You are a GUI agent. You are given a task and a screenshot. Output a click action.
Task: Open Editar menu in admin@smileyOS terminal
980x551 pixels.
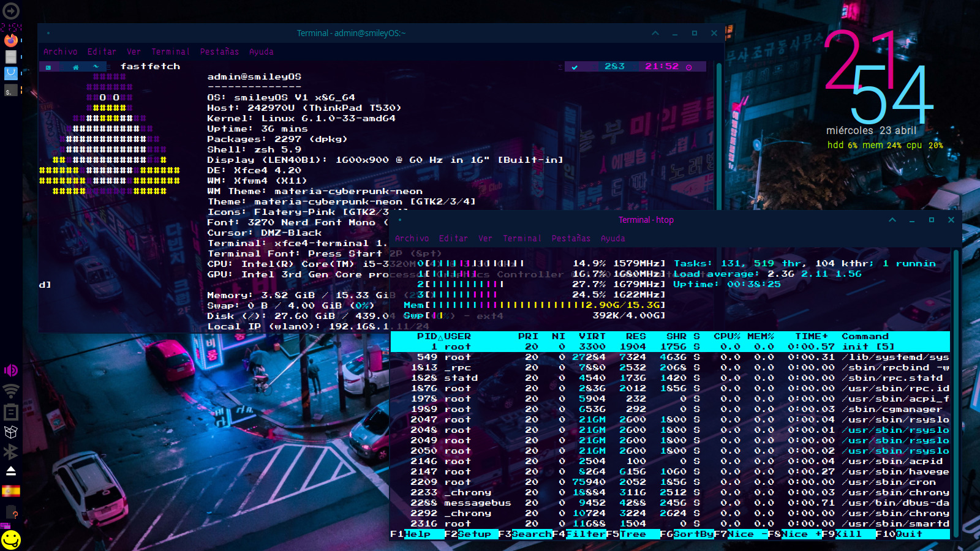point(102,52)
